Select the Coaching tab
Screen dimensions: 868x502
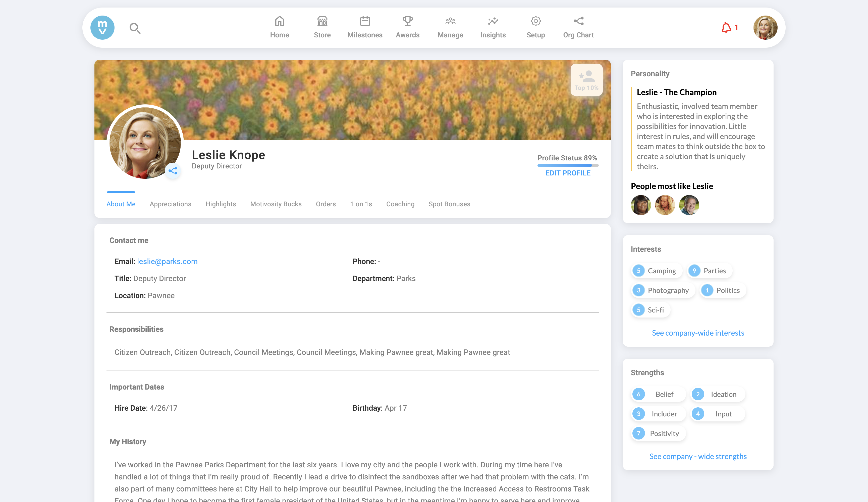coord(400,204)
